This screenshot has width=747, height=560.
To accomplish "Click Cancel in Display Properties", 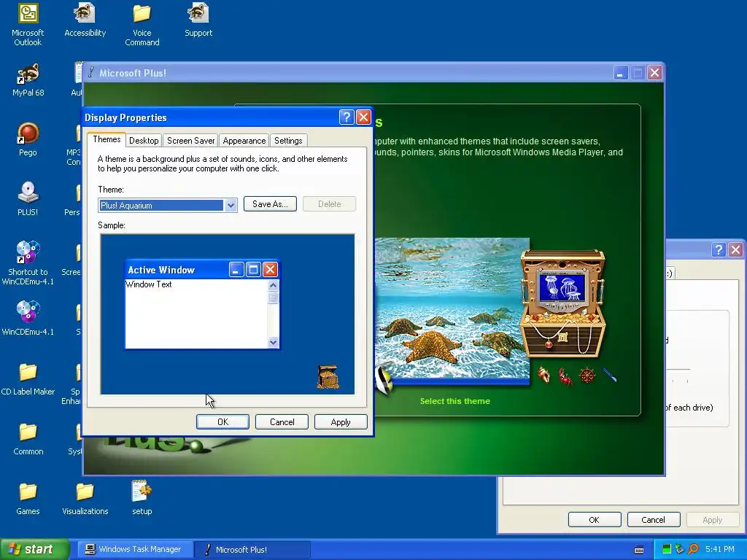I will (282, 422).
